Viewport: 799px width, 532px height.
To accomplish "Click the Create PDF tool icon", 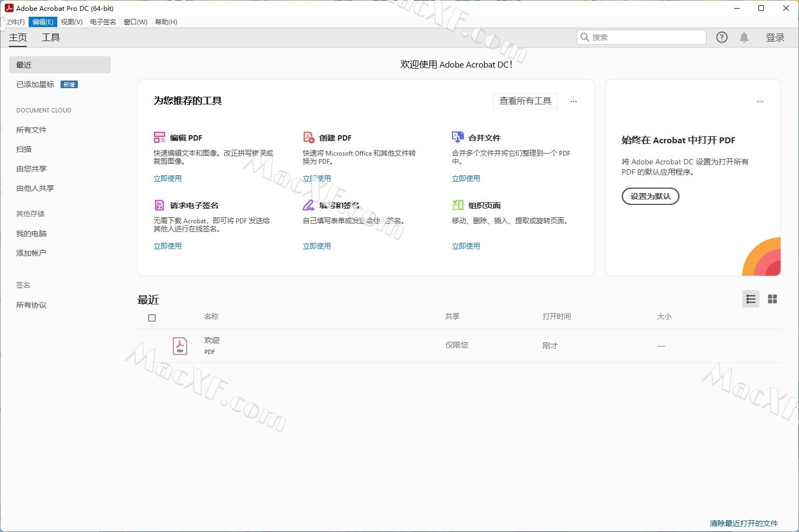I will (309, 137).
